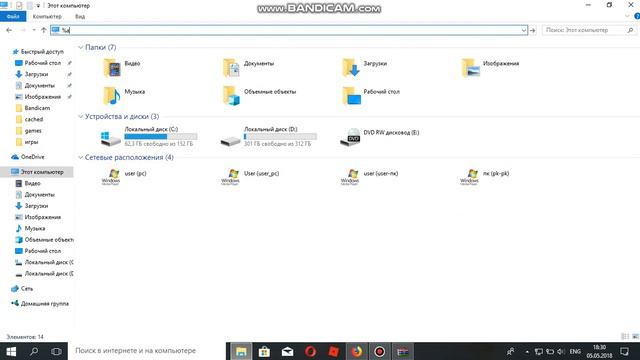Switch ENG keyboard language indicator
Image resolution: width=640 pixels, height=360 pixels.
[575, 351]
